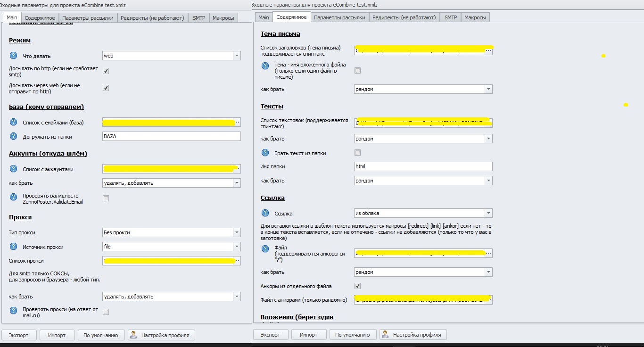Open Редиректы (не работают) tab in Main-tab window
The width and height of the screenshot is (644, 347).
(152, 18)
